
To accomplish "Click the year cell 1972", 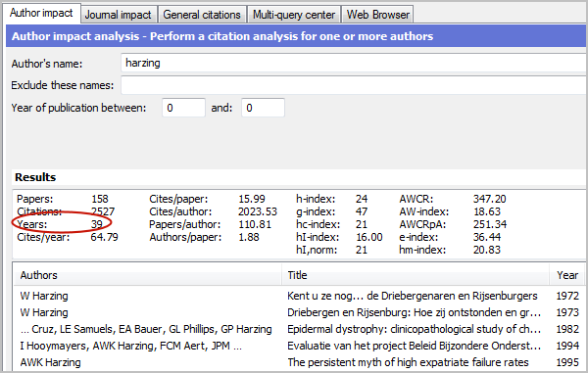I will [x=567, y=296].
